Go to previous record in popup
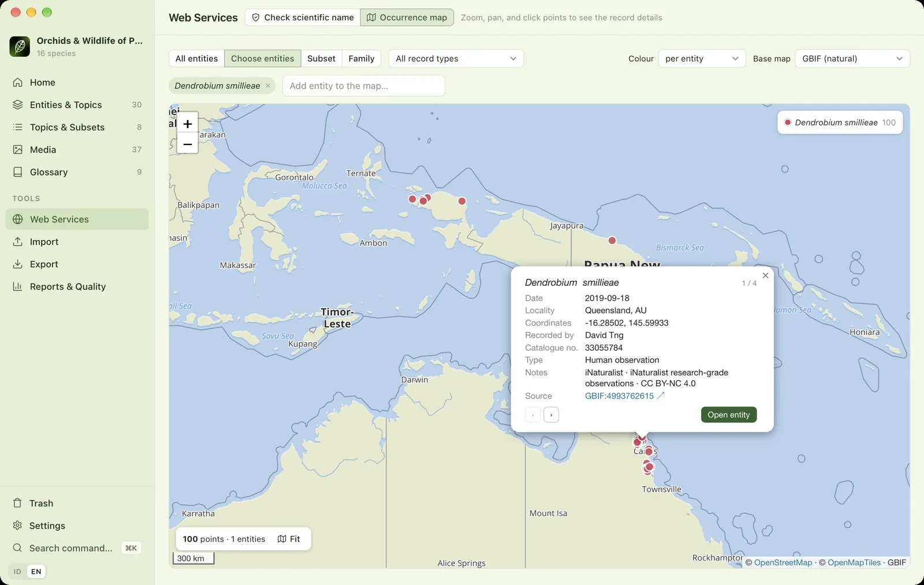This screenshot has height=585, width=924. click(533, 415)
